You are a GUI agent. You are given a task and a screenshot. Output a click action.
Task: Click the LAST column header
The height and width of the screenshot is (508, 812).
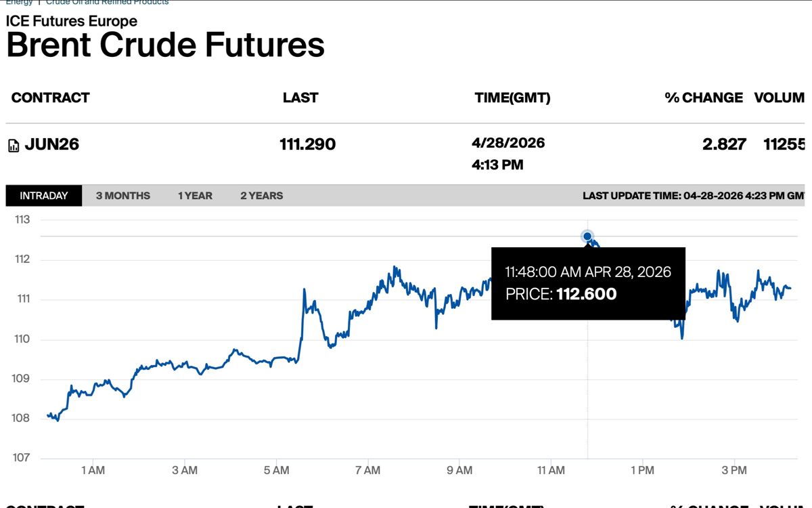(x=300, y=98)
